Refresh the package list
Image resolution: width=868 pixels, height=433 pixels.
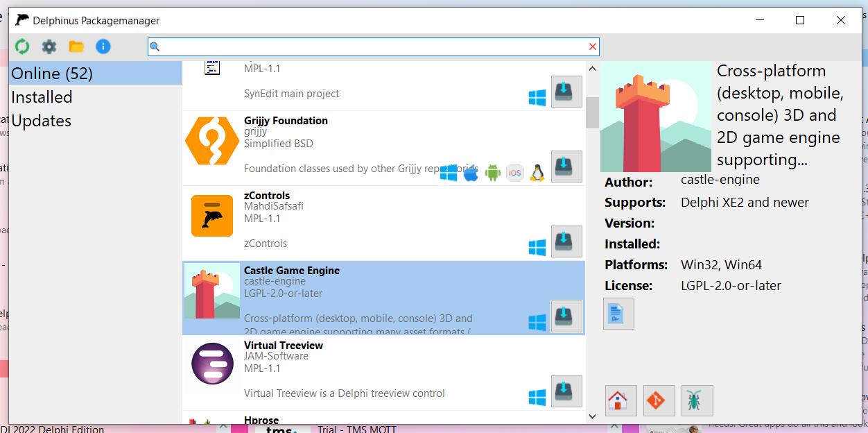point(21,46)
